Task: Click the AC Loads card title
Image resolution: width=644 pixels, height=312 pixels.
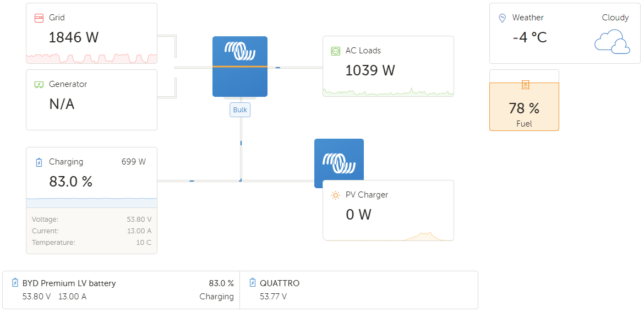Action: 363,51
